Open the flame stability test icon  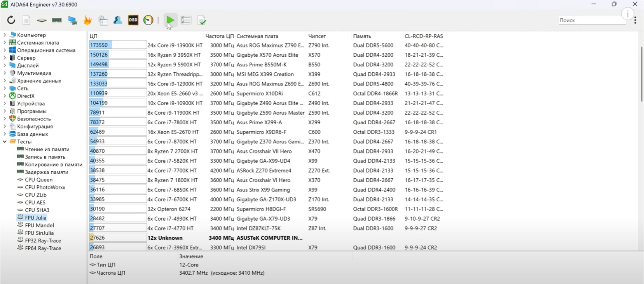(87, 20)
